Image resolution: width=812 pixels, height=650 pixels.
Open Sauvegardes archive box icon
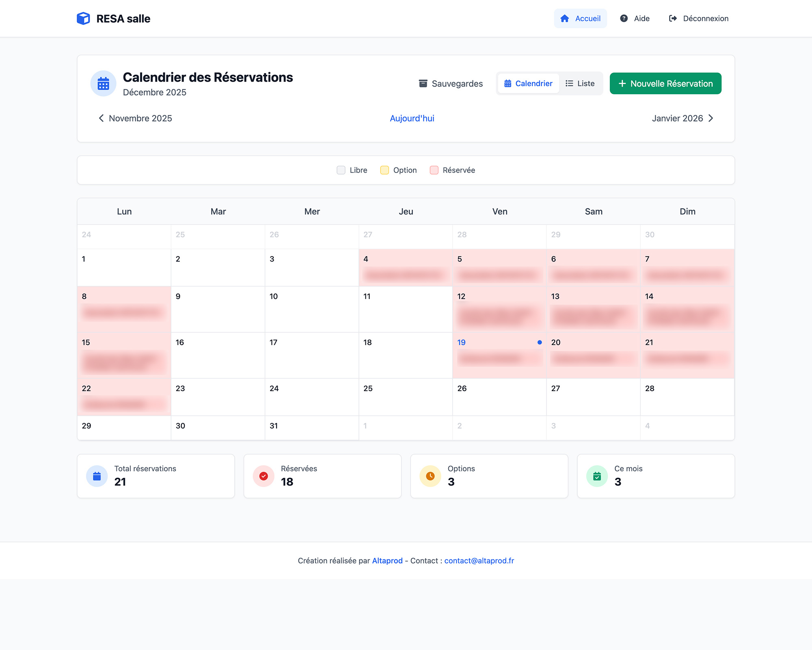[423, 83]
